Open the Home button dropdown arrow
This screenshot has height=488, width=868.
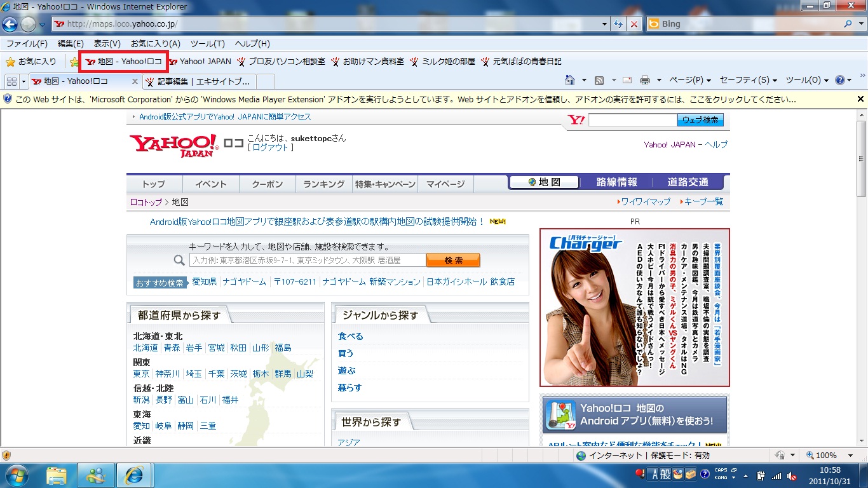(584, 80)
